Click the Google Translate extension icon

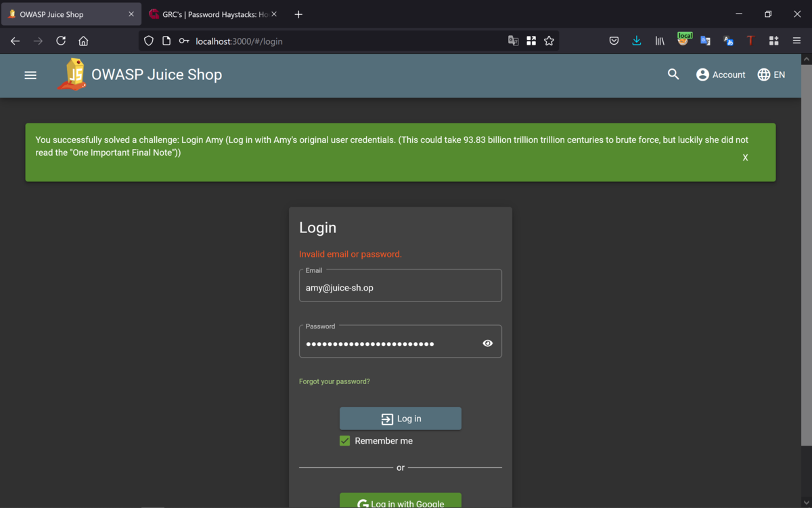click(705, 41)
